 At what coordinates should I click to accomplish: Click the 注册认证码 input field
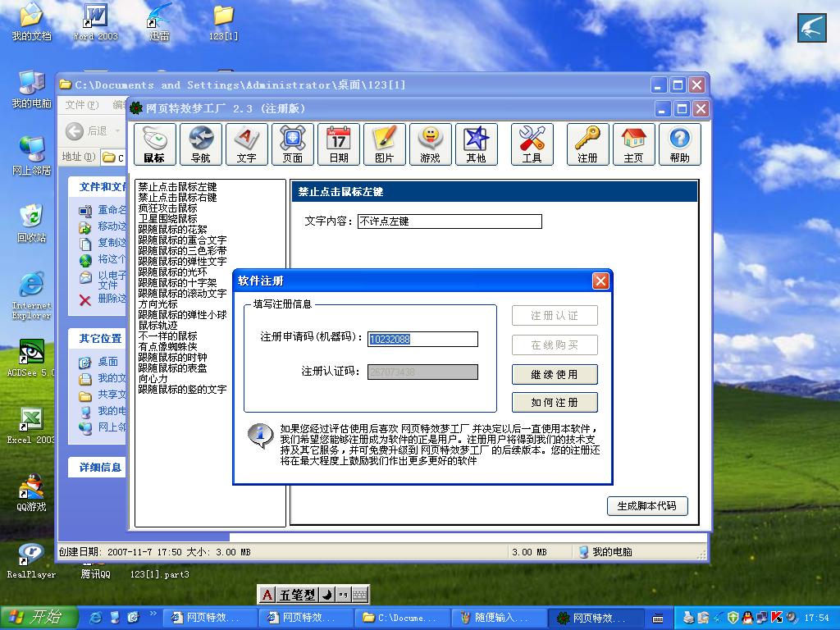pos(422,372)
